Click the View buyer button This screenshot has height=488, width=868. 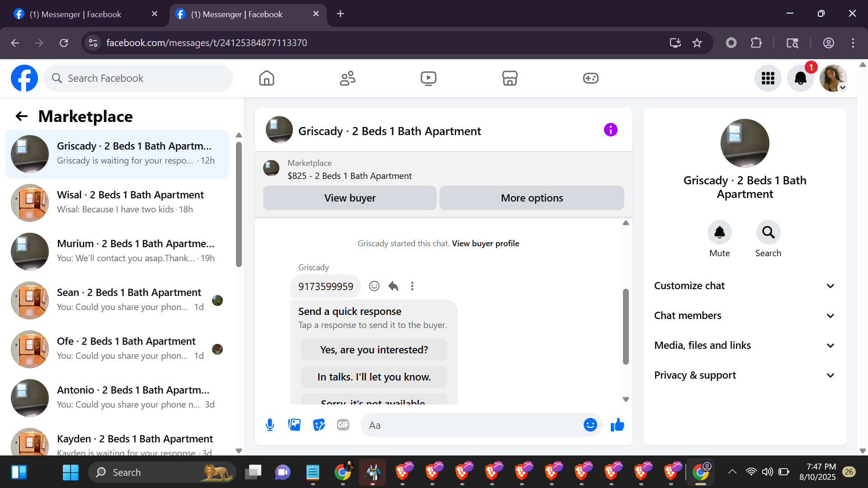349,198
